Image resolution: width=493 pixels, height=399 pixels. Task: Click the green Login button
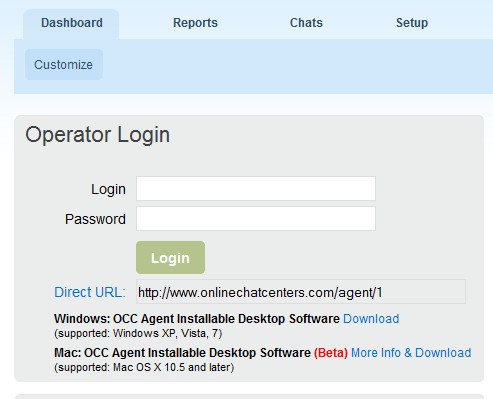click(170, 258)
